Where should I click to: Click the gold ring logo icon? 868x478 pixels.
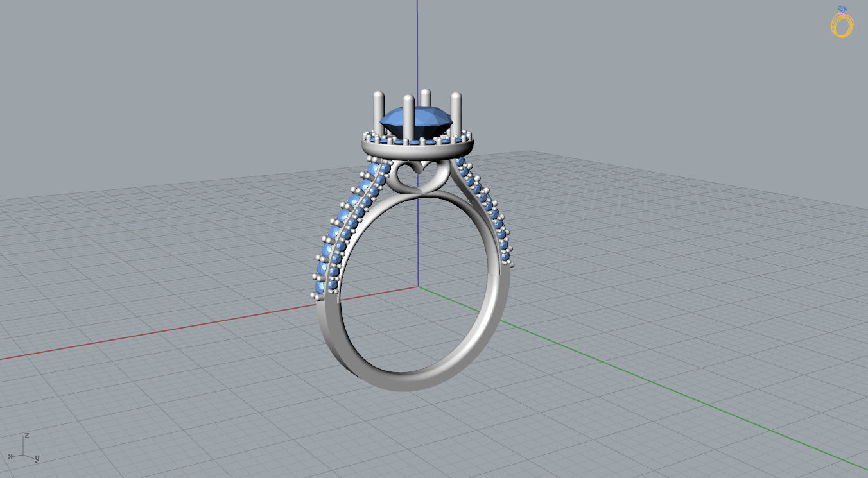(842, 22)
